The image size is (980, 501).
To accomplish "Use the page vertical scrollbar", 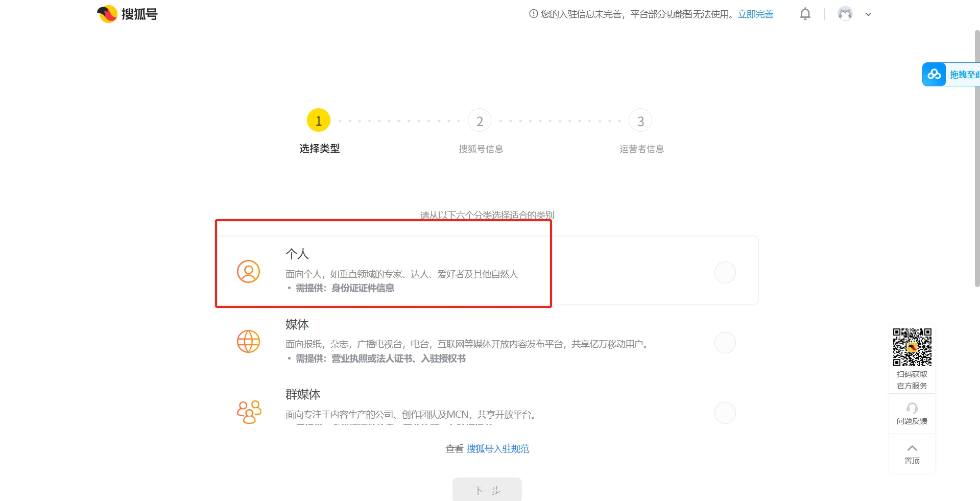I will point(977,158).
